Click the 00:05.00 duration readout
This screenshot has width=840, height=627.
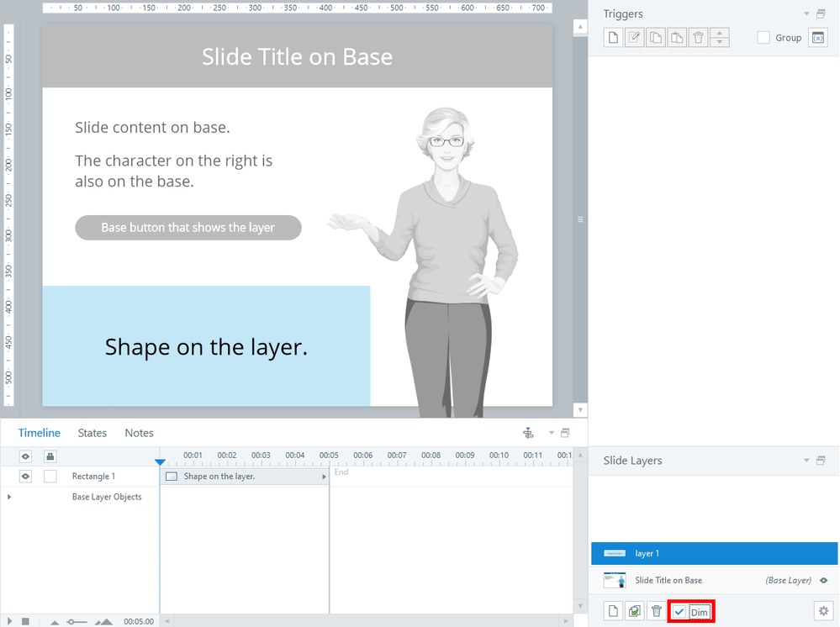pyautogui.click(x=139, y=622)
